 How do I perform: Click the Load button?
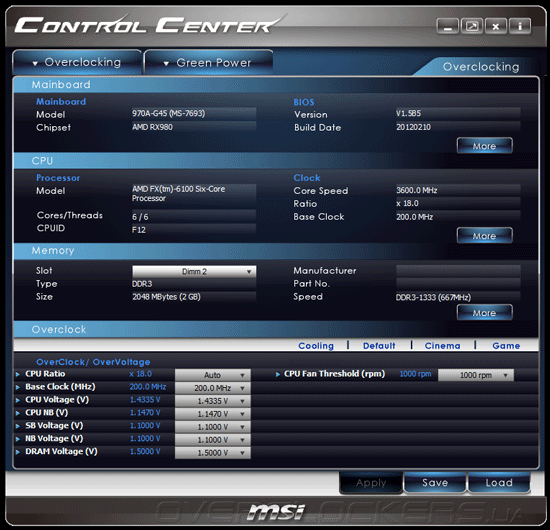point(499,483)
